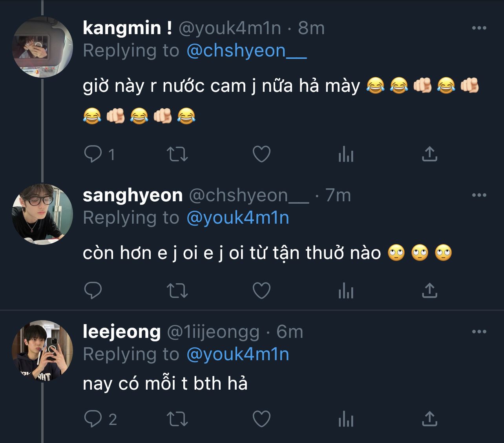Share kangmin's tweet
Image resolution: width=504 pixels, height=443 pixels.
point(429,154)
